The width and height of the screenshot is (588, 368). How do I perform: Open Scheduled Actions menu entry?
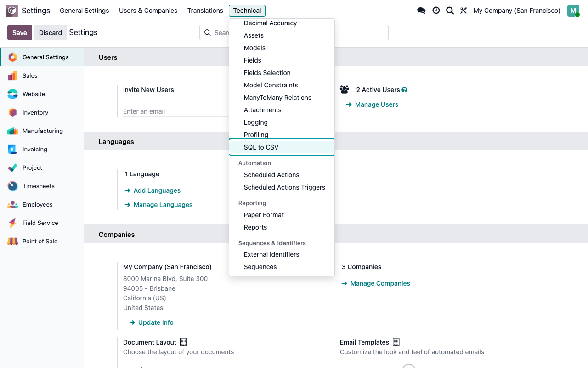tap(282, 175)
